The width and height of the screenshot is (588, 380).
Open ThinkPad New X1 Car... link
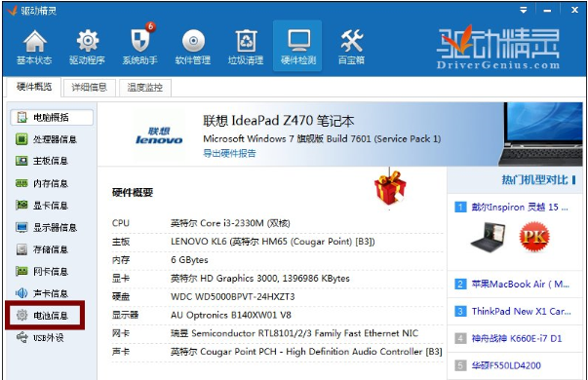click(x=521, y=312)
